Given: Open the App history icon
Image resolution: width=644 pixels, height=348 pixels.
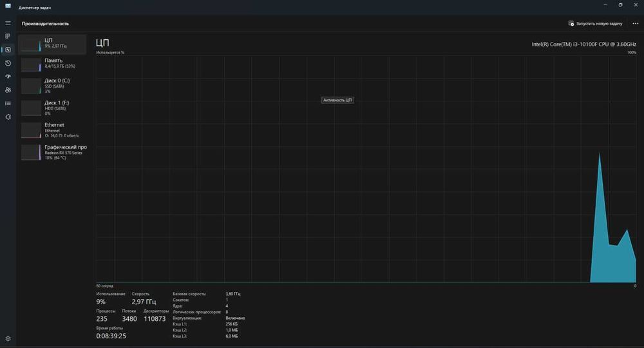Looking at the screenshot, I should tap(8, 63).
